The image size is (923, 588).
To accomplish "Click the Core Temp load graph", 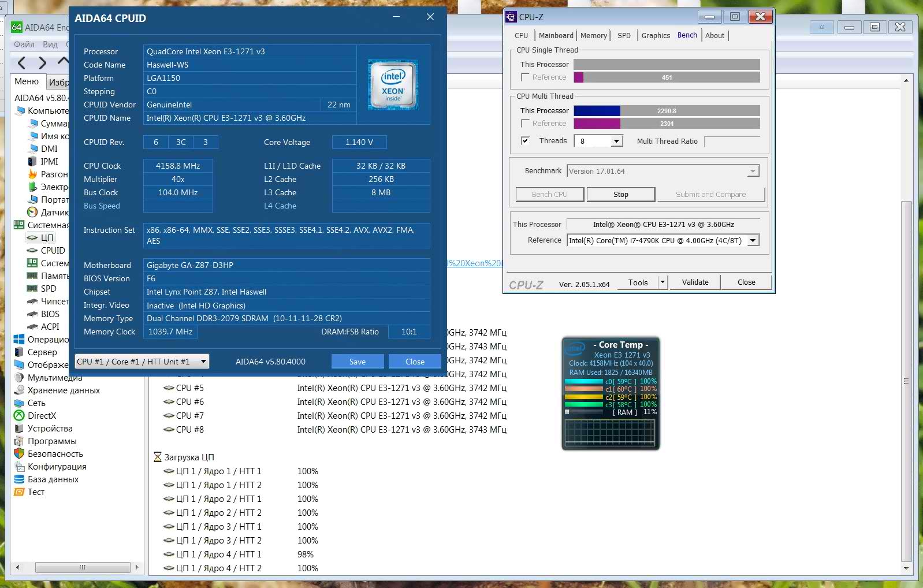I will [x=611, y=432].
